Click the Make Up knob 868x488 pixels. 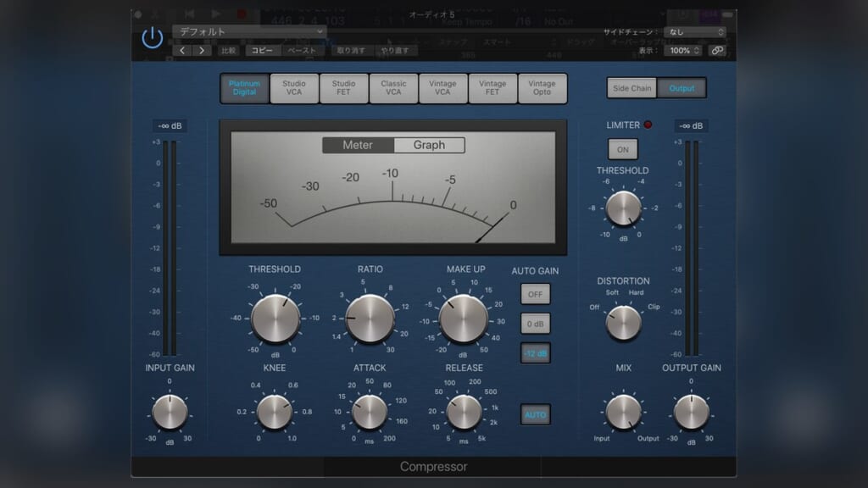(464, 319)
